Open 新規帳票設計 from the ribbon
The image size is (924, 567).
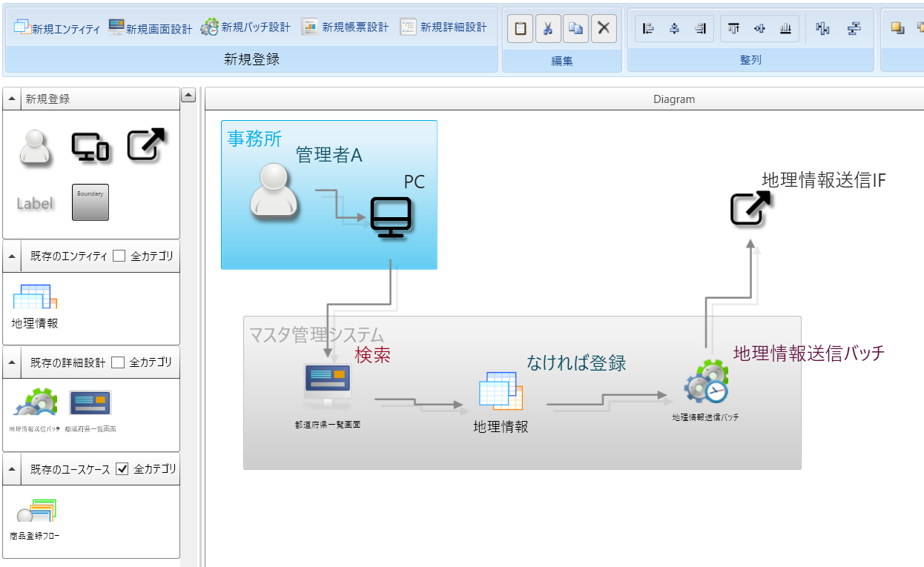pos(345,27)
